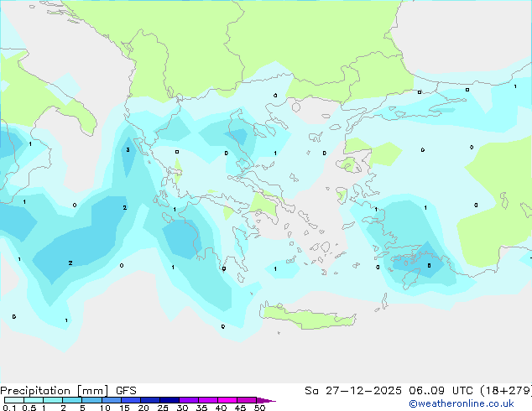Screen dimensions: 532x411
Task: Click the '0.5' legend scale label
Action: [x=29, y=408]
